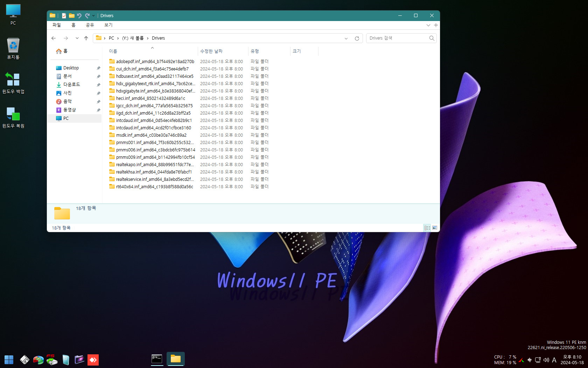Screen dimensions: 588x368
Task: Expand the ribbon with the chevron
Action: click(428, 25)
